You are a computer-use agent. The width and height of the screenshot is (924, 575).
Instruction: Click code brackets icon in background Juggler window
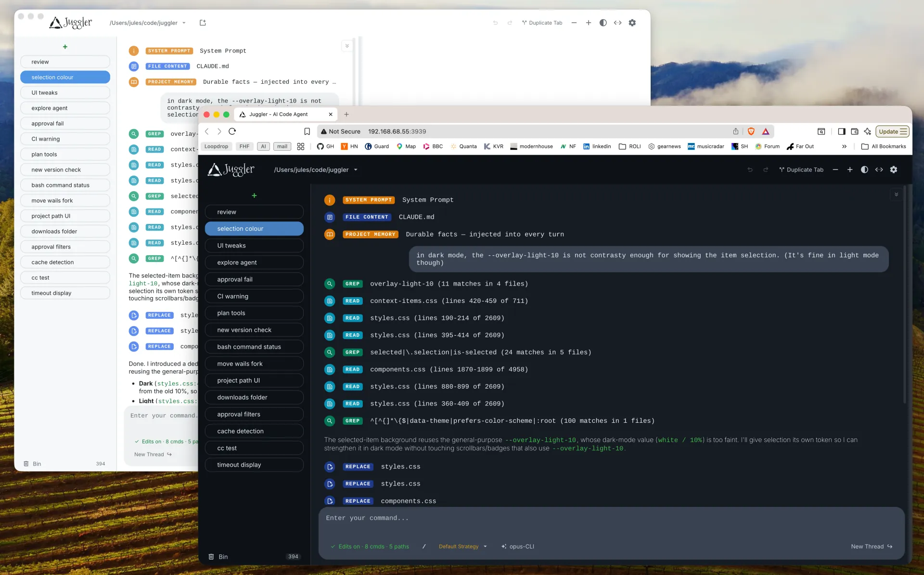click(x=618, y=23)
